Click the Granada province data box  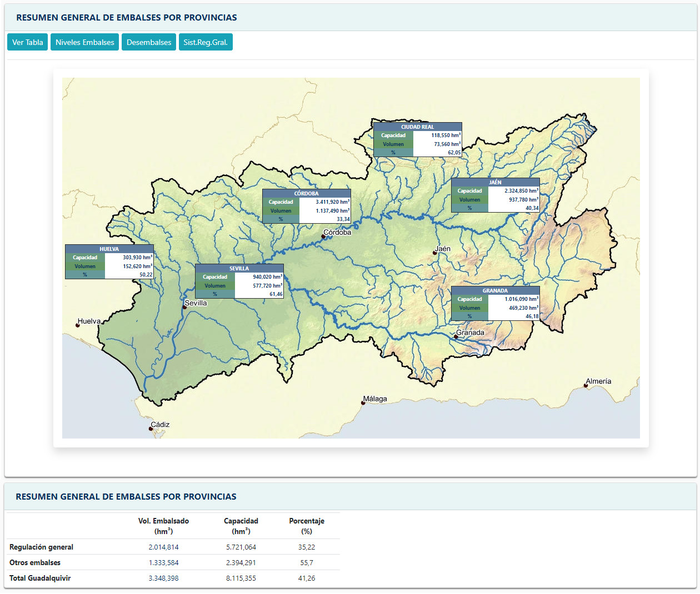pos(495,303)
